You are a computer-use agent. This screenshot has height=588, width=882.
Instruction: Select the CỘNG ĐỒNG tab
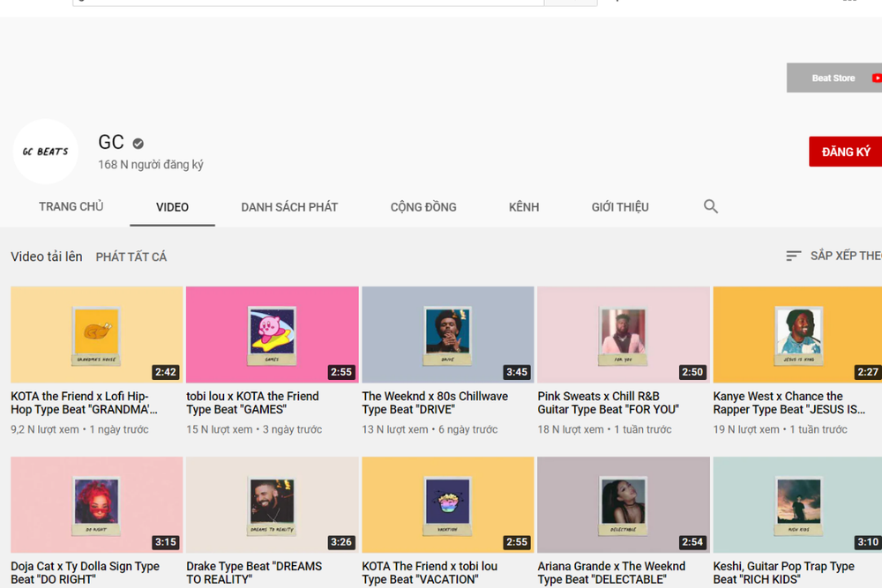click(x=423, y=207)
